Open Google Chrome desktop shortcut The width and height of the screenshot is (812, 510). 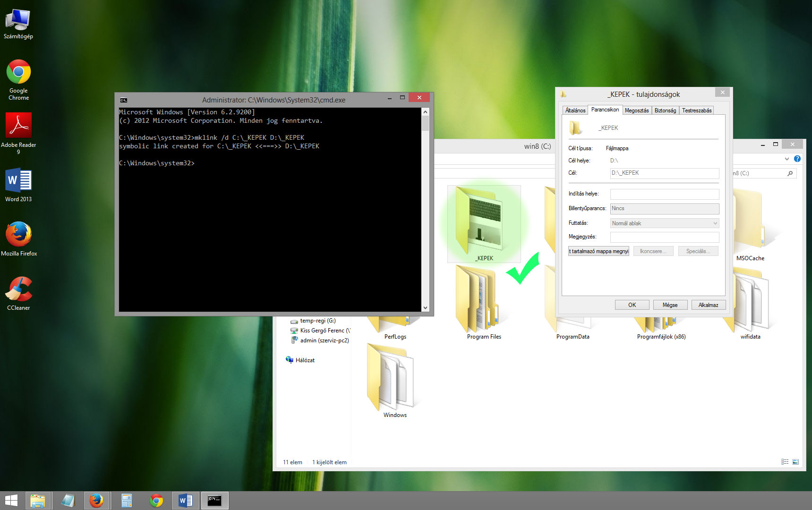18,73
